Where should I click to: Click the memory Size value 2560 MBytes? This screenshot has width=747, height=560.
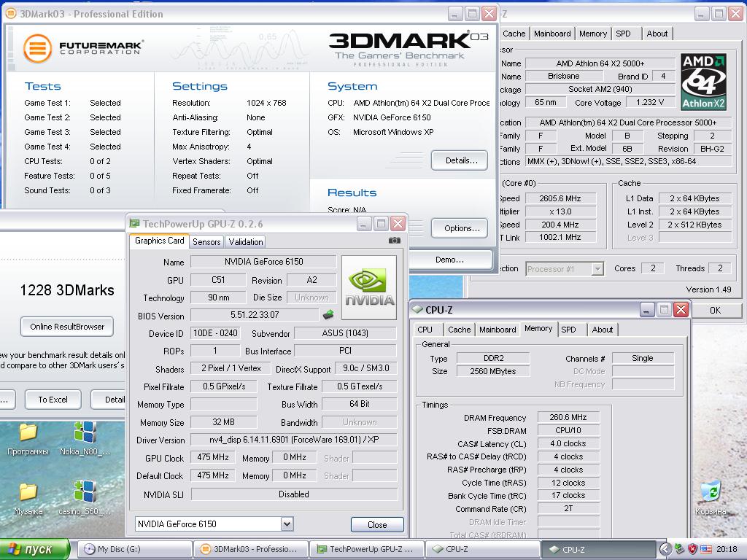493,371
